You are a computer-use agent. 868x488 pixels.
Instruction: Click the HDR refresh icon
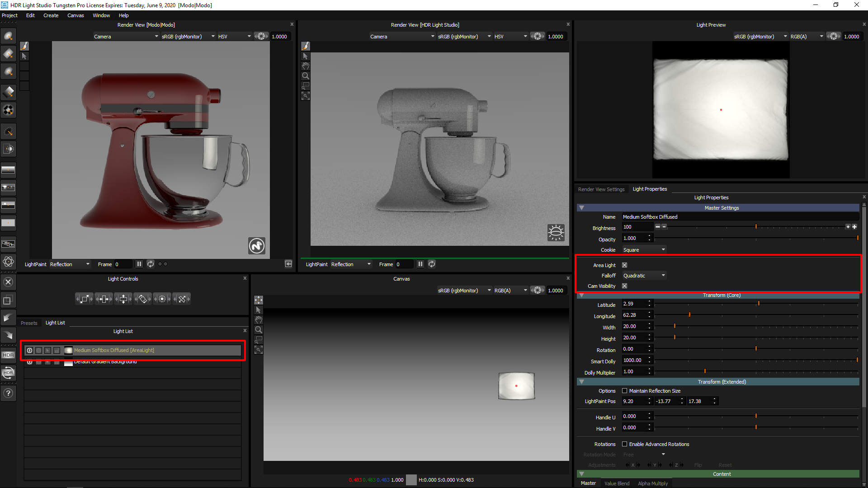8,373
